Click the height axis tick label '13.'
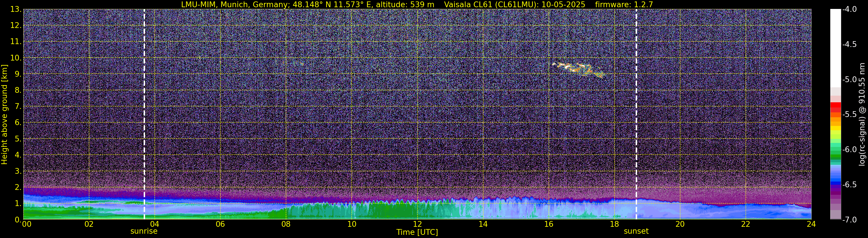 coord(16,10)
